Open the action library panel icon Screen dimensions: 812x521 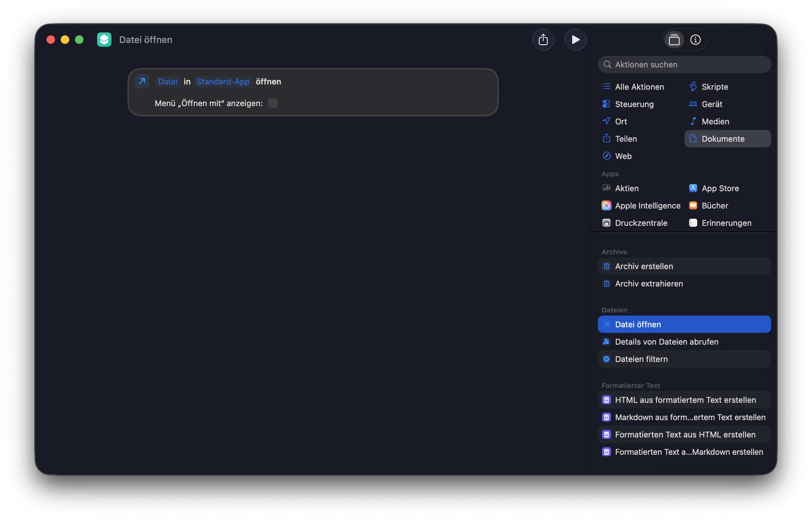(x=674, y=40)
